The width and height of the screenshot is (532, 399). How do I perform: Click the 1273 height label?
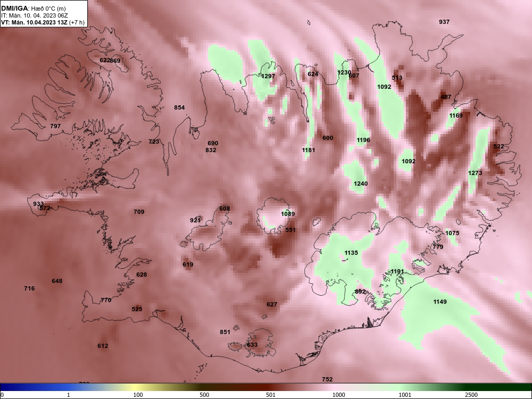pos(475,173)
